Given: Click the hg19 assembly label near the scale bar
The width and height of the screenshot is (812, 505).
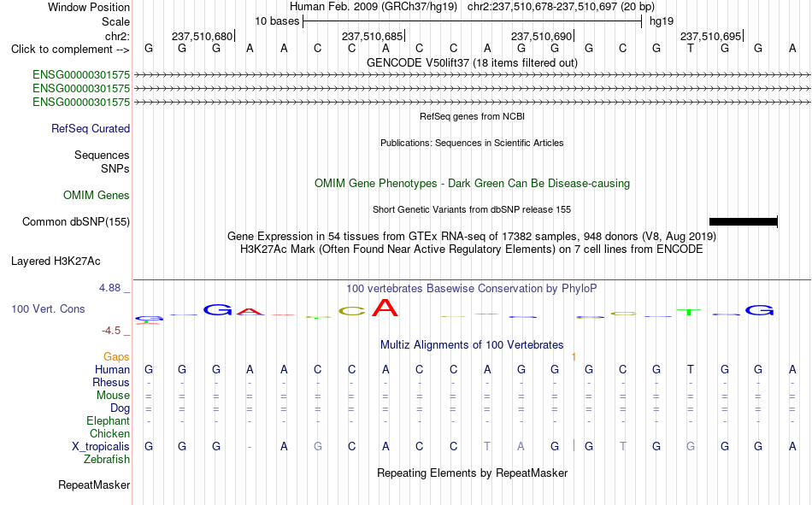Looking at the screenshot, I should point(662,21).
